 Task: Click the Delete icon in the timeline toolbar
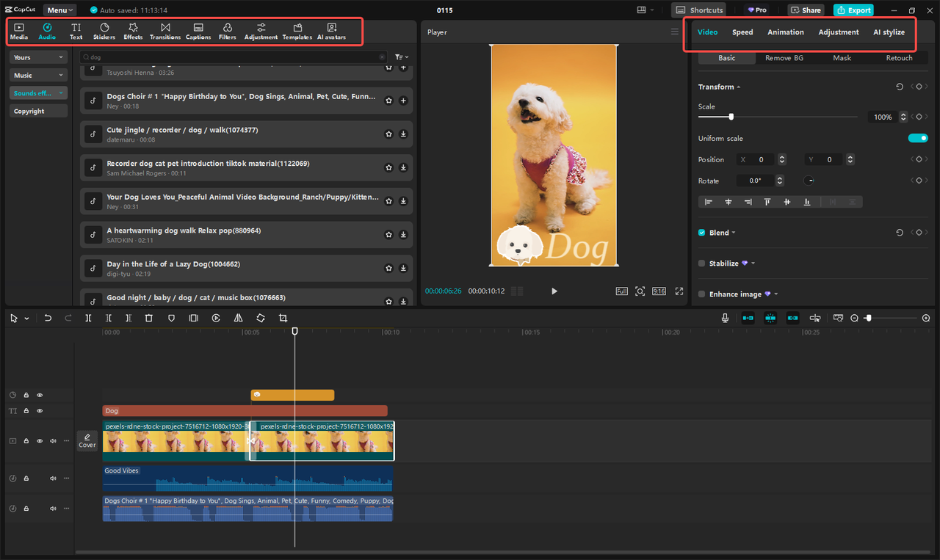pos(149,318)
